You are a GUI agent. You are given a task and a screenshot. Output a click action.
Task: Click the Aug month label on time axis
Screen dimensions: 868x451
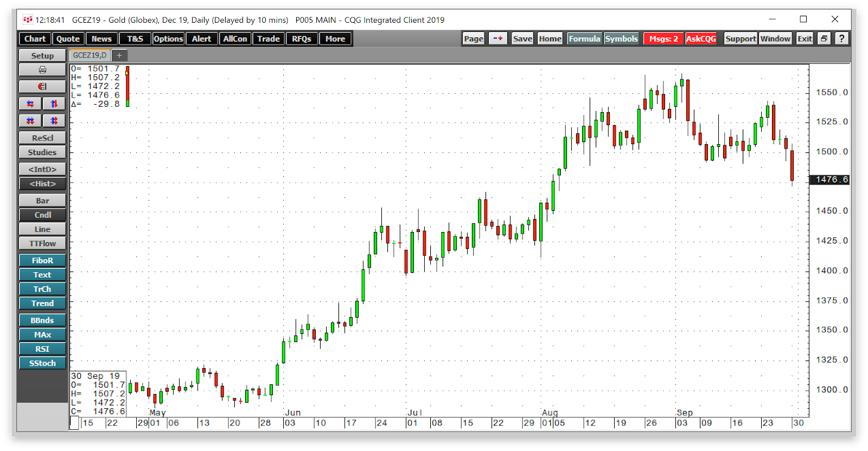(x=550, y=413)
